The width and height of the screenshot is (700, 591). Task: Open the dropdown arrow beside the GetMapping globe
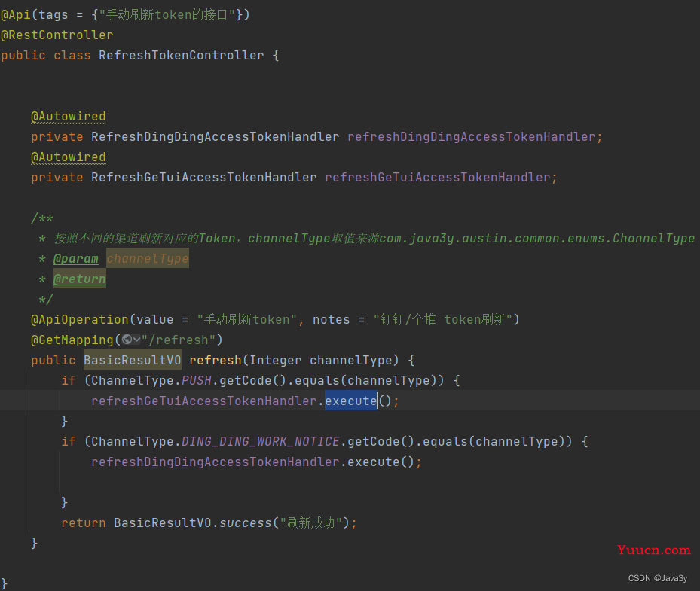point(137,340)
